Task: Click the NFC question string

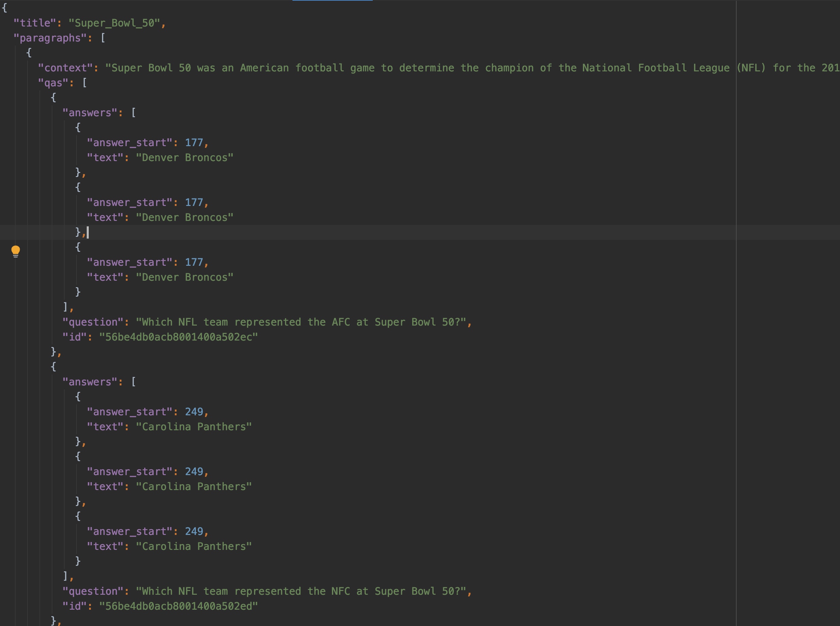Action: 302,591
